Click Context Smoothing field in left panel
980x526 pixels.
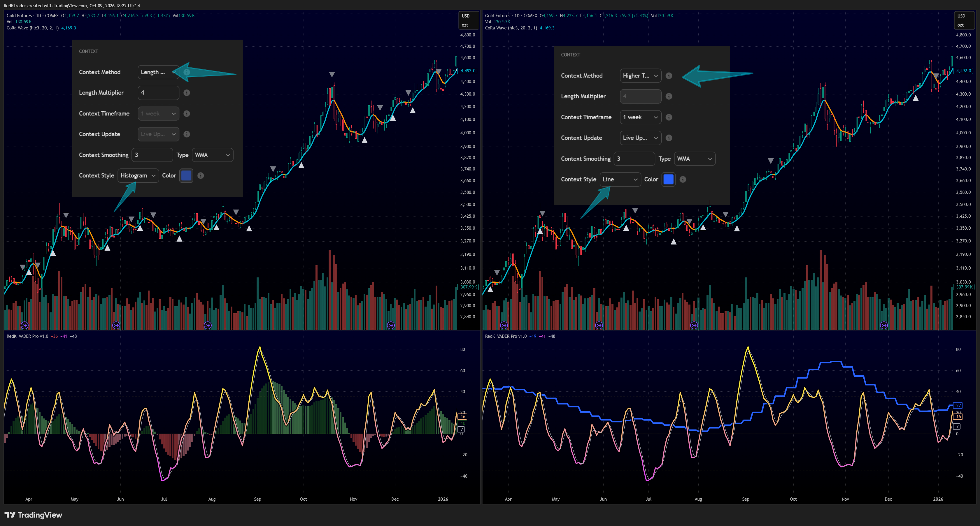[x=152, y=155]
